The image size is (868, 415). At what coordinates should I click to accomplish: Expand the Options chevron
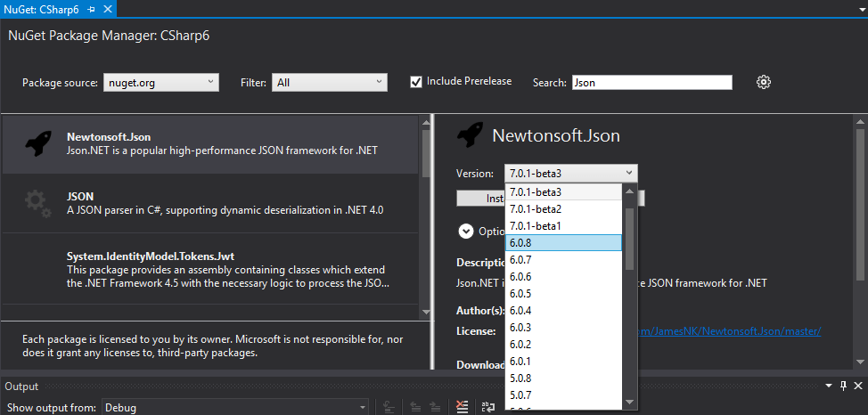point(466,232)
